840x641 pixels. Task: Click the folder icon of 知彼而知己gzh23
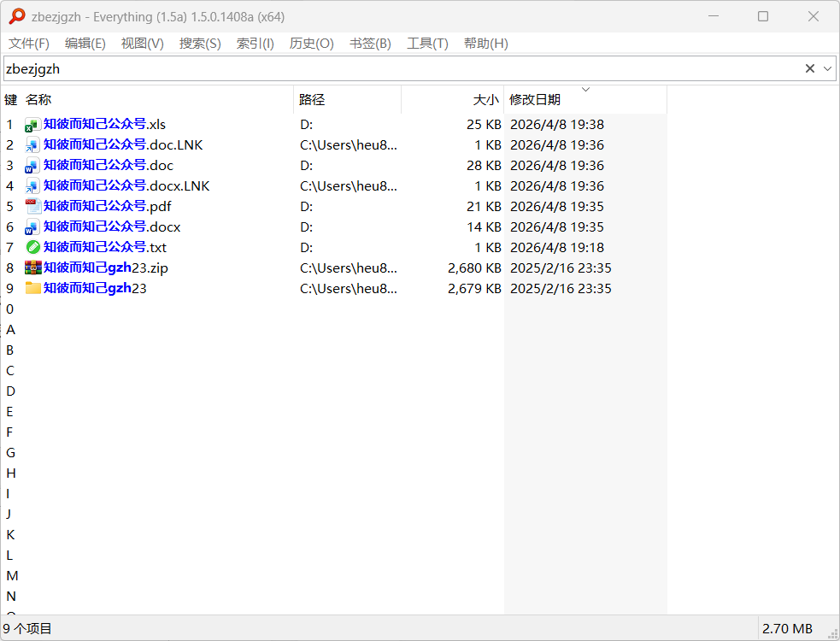click(32, 288)
